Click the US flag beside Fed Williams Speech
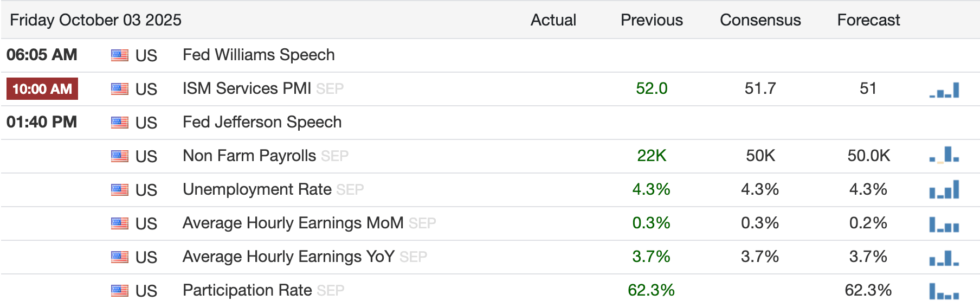980x307 pixels. click(x=120, y=55)
